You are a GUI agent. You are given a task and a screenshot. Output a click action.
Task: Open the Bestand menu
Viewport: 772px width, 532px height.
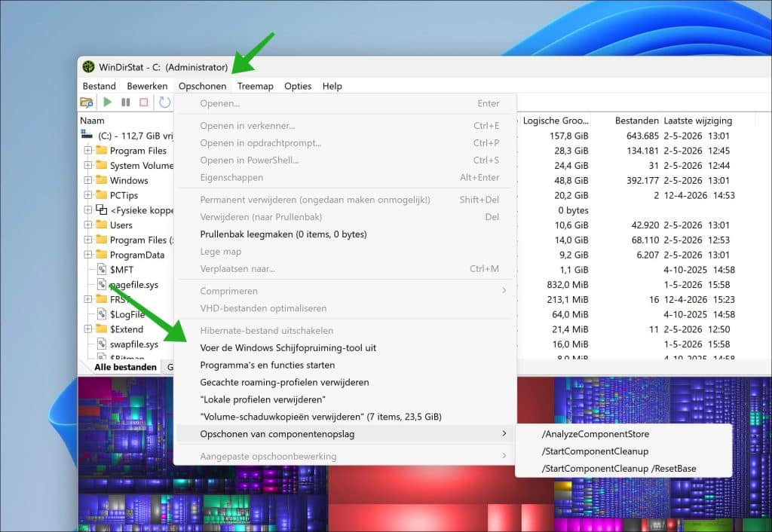pos(99,86)
